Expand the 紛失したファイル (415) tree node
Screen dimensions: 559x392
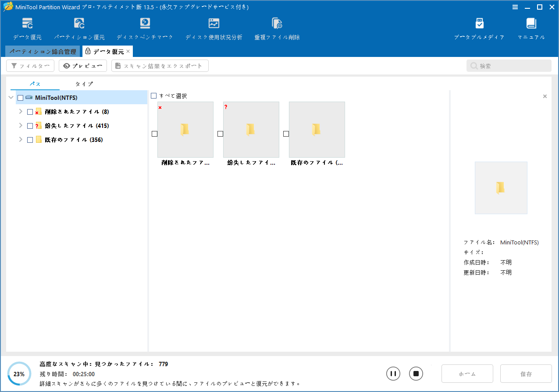pos(20,125)
